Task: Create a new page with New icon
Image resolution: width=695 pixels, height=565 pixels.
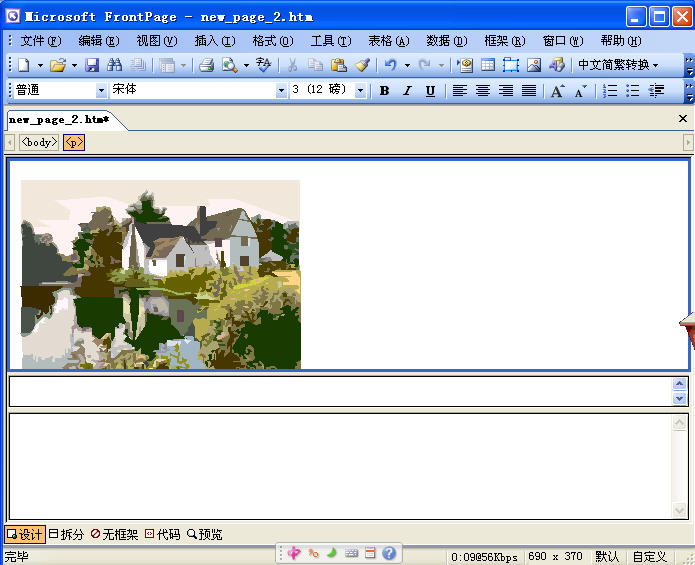Action: 23,65
